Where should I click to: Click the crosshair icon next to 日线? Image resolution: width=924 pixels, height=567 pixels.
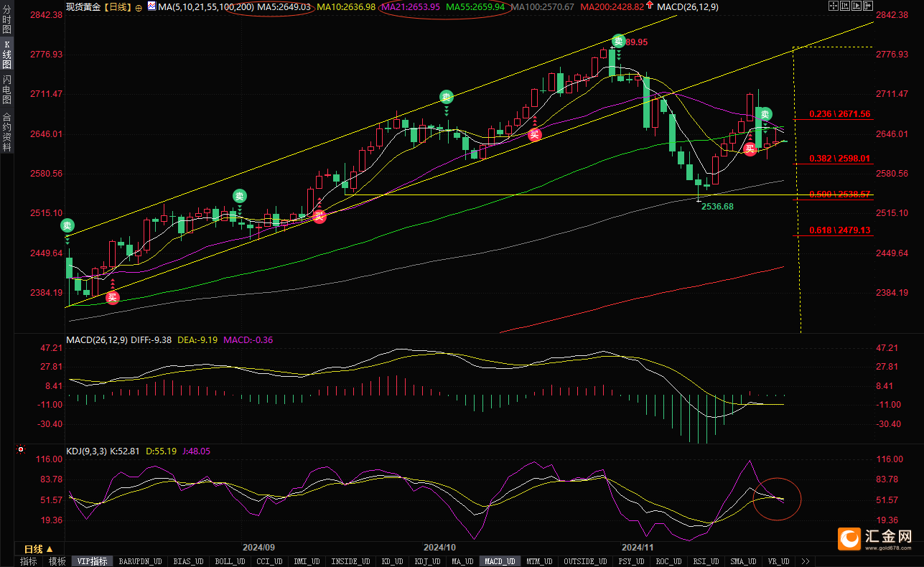click(x=139, y=6)
